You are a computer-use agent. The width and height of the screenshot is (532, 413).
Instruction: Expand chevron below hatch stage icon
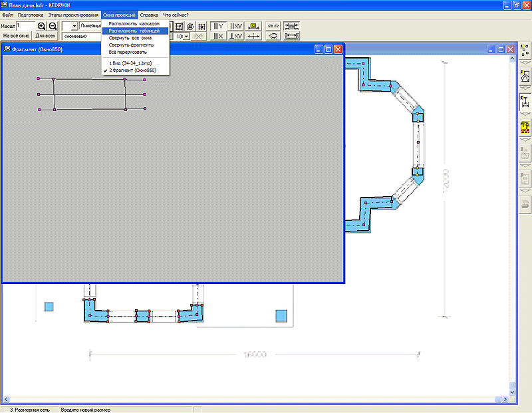tap(525, 166)
